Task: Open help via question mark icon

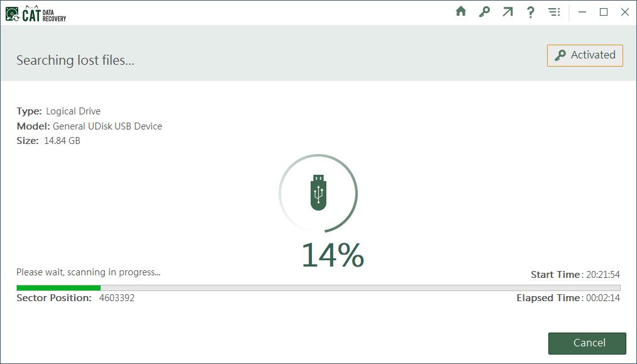Action: (531, 12)
